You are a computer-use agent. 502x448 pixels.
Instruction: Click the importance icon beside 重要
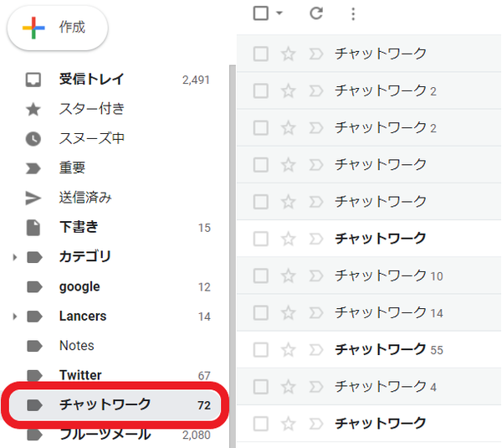[x=33, y=168]
